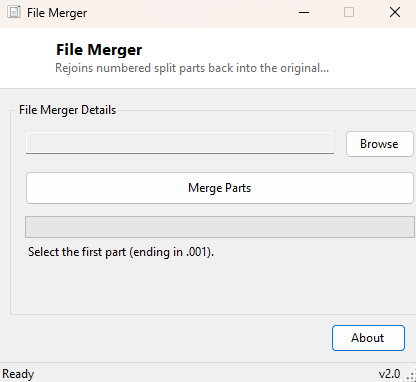Click the disabled maximize window button

(349, 13)
